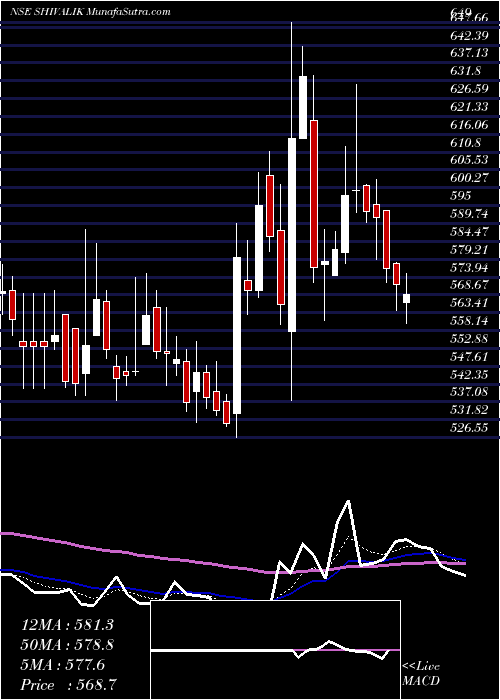This screenshot has width=500, height=700.
Task: Click the 573.94 price axis label
Action: (x=469, y=267)
